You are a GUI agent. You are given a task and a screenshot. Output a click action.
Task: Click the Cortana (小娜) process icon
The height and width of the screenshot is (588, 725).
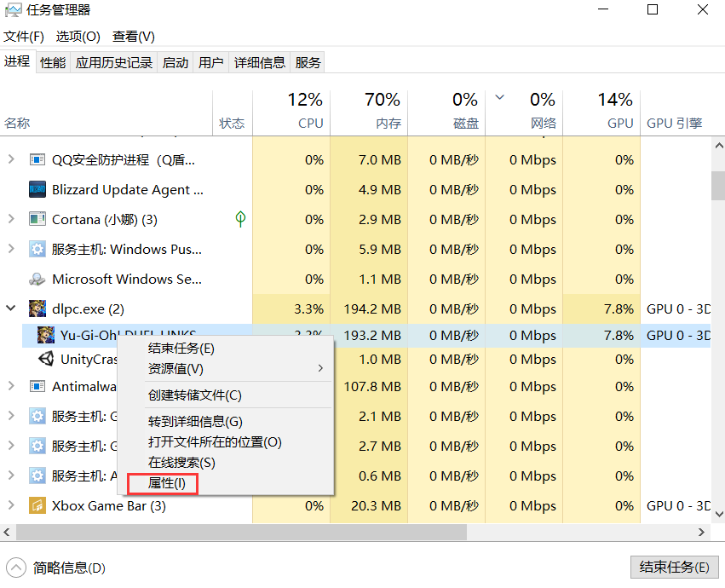point(37,219)
